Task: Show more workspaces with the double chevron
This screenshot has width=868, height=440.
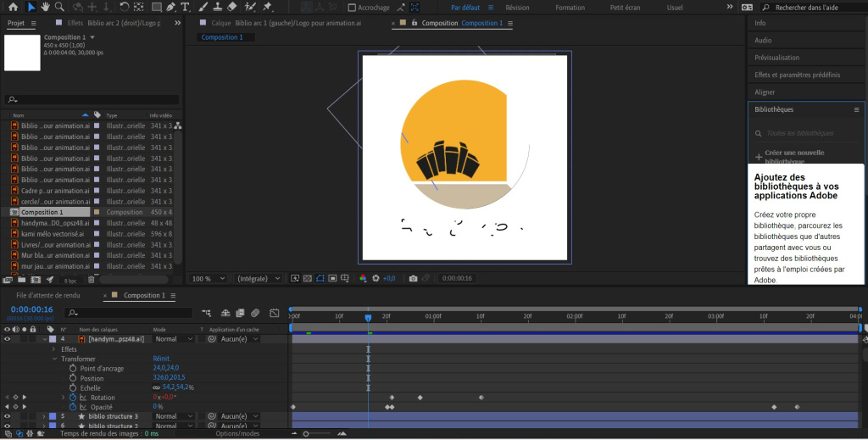Action: [x=730, y=7]
